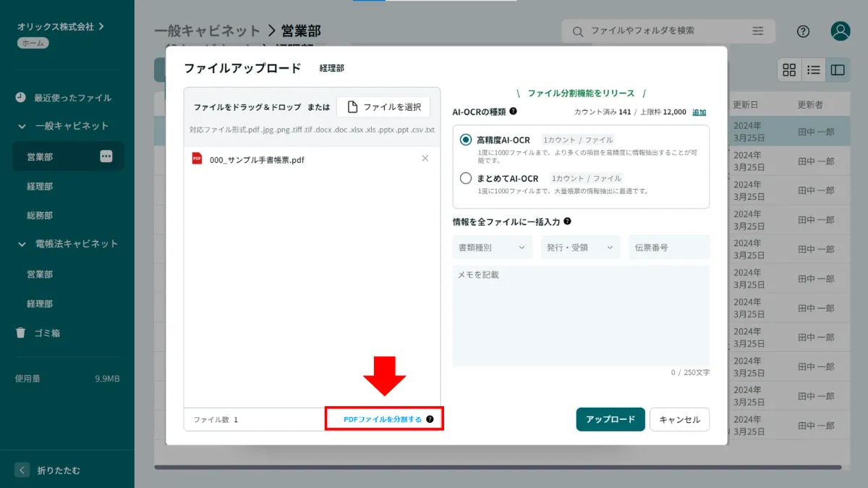Open advanced search filters in search bar
868x488 pixels.
[757, 31]
